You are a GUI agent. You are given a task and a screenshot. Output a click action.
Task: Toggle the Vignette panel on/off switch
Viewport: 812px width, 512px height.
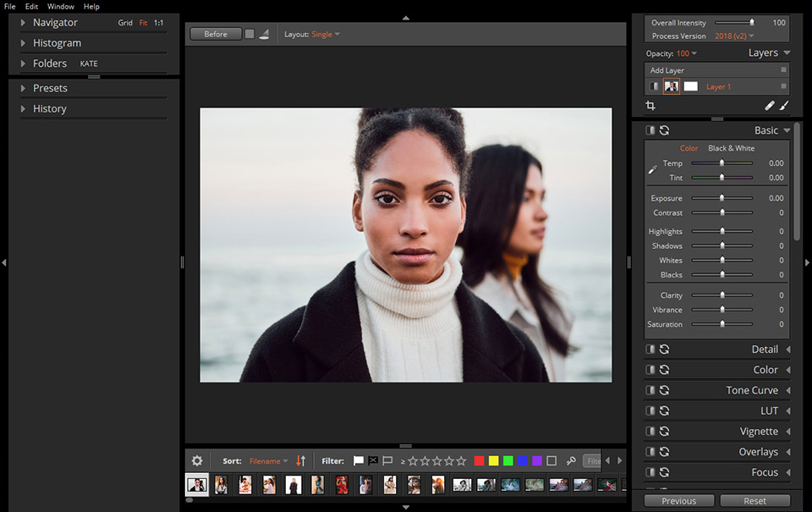(650, 432)
